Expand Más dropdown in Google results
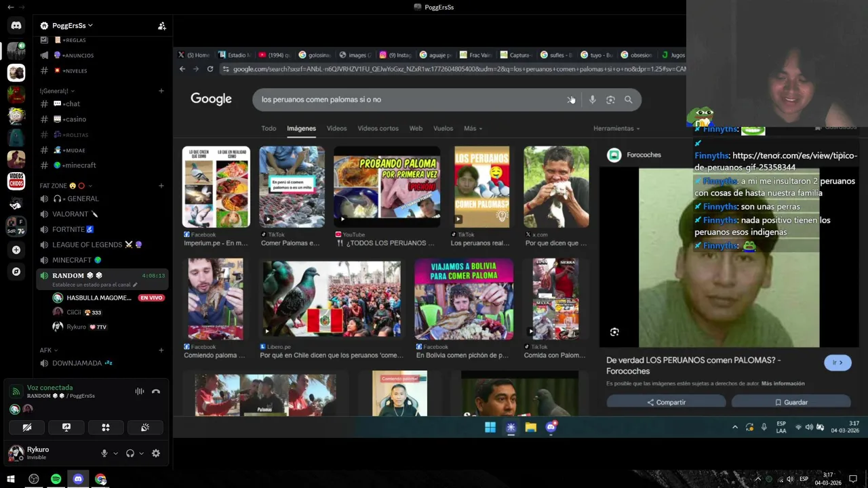 [x=473, y=128]
